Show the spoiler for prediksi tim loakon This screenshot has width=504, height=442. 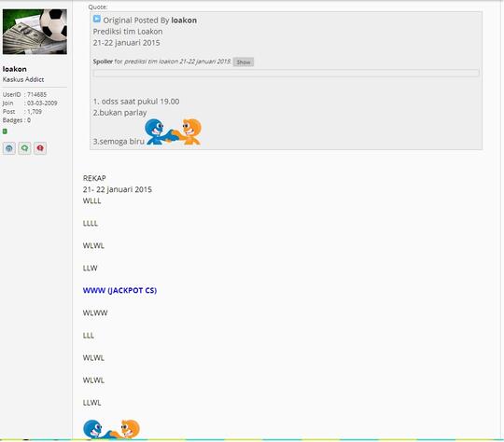pyautogui.click(x=244, y=62)
